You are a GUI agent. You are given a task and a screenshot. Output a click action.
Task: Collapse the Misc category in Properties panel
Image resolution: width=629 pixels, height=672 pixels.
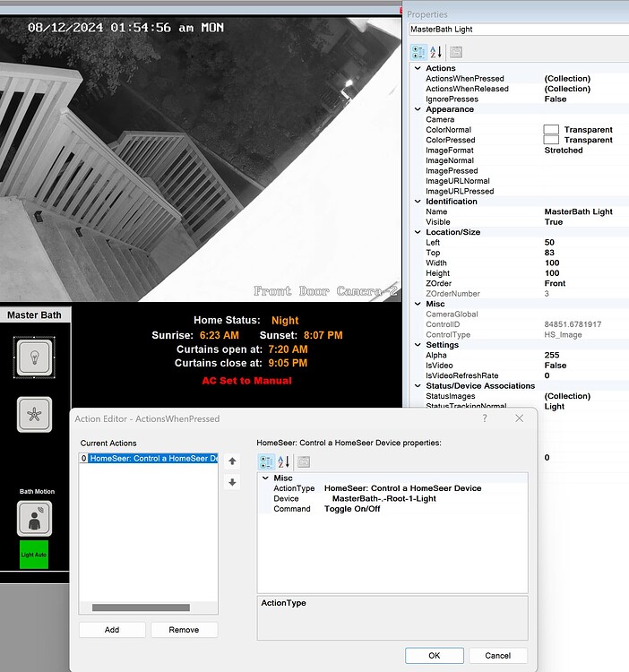(418, 304)
